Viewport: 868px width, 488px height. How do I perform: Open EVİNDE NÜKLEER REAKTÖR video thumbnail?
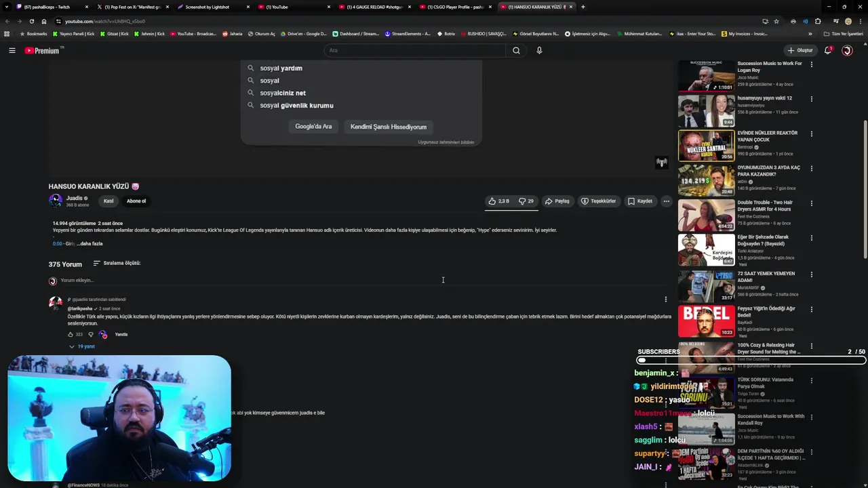point(706,145)
